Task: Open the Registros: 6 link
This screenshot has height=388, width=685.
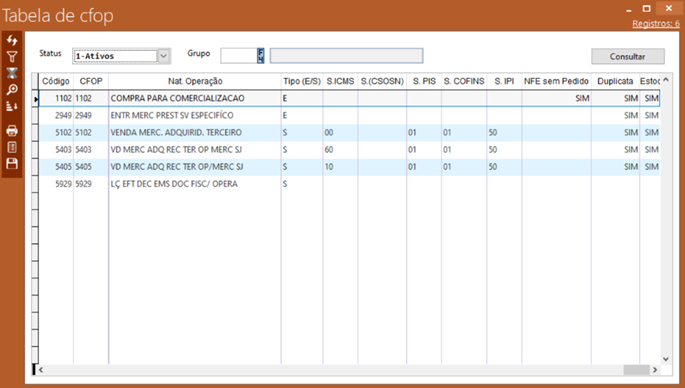Action: coord(656,24)
